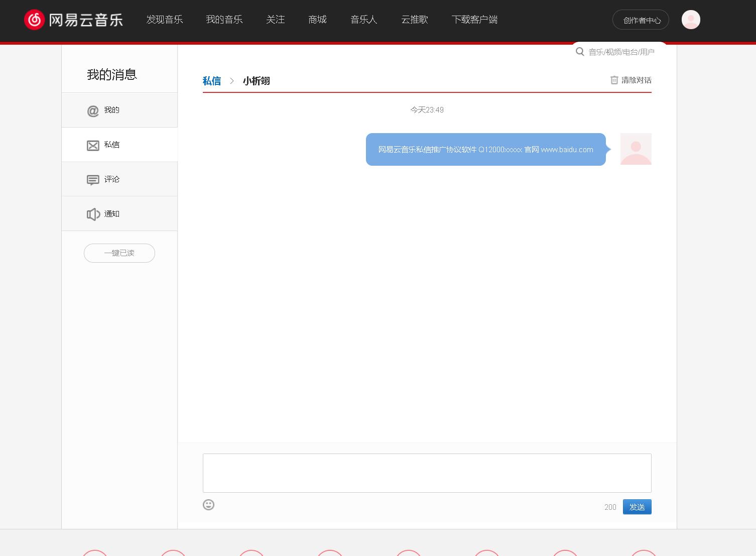
Task: Go to 我的音乐 tab
Action: [x=224, y=20]
